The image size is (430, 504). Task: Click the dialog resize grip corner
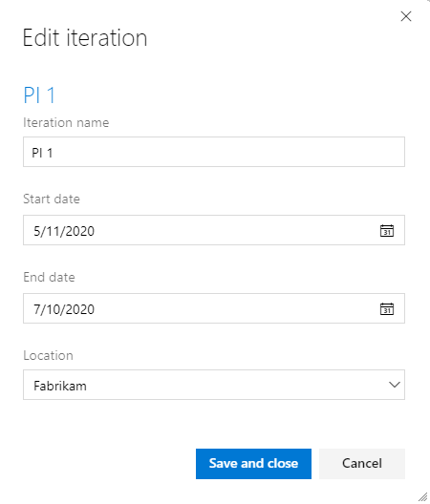423,496
